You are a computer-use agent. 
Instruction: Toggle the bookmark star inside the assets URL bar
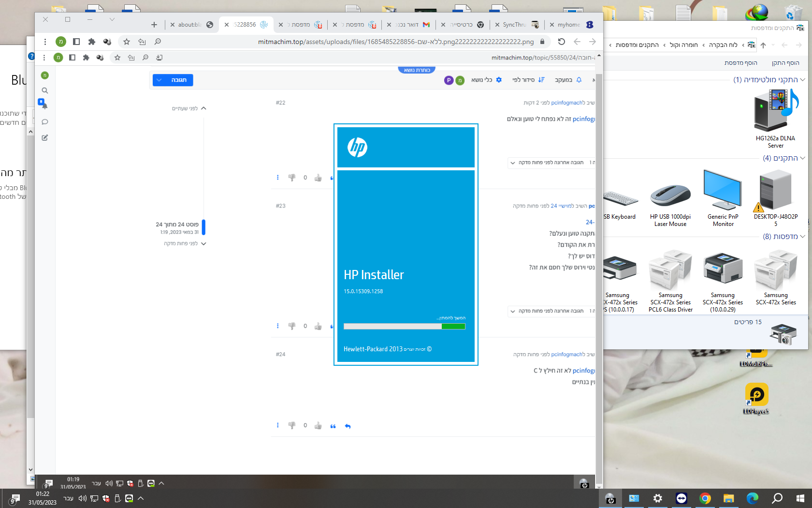pyautogui.click(x=127, y=42)
